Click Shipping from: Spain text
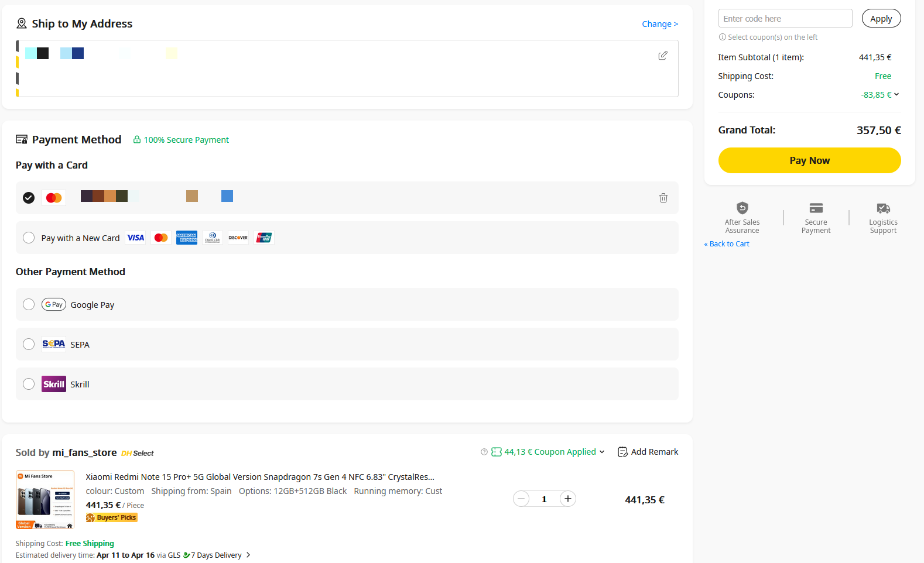Image resolution: width=924 pixels, height=563 pixels. [191, 491]
